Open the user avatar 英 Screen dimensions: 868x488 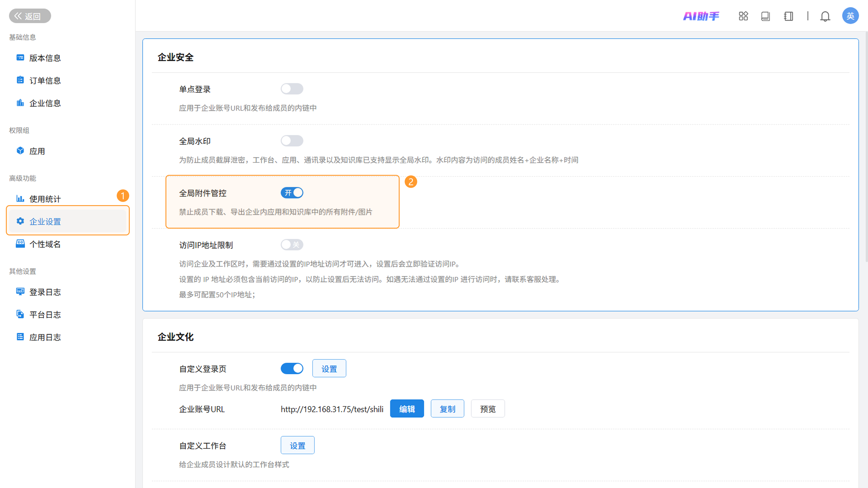850,16
